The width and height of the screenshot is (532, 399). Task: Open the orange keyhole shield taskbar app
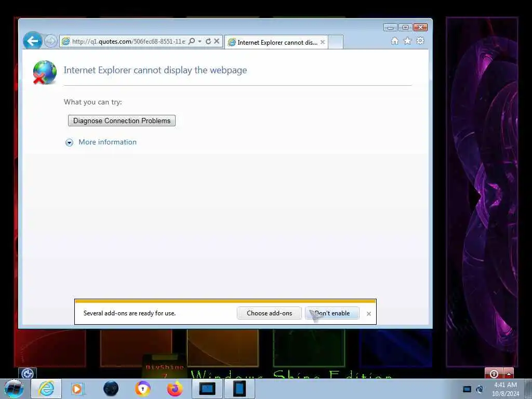pyautogui.click(x=143, y=389)
